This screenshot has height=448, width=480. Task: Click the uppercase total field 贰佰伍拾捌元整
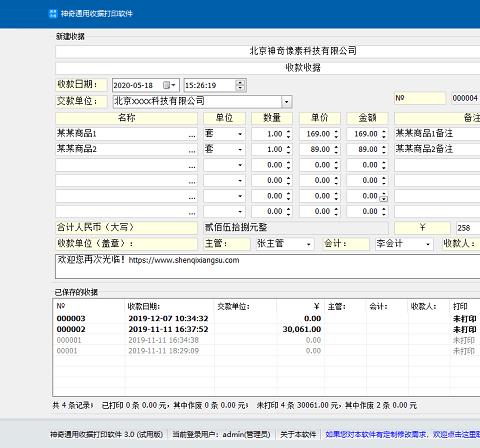tap(296, 228)
